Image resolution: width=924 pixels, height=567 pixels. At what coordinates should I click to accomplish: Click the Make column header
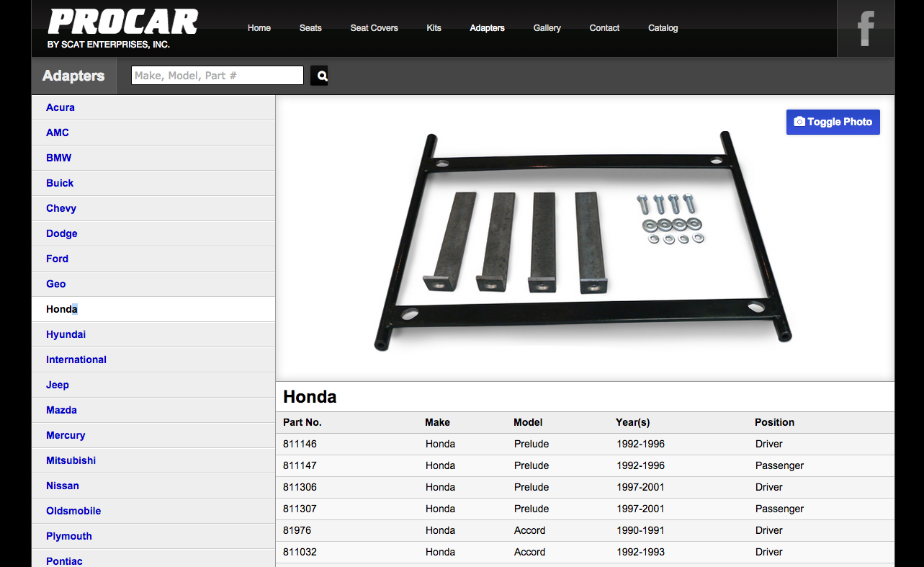click(x=437, y=422)
